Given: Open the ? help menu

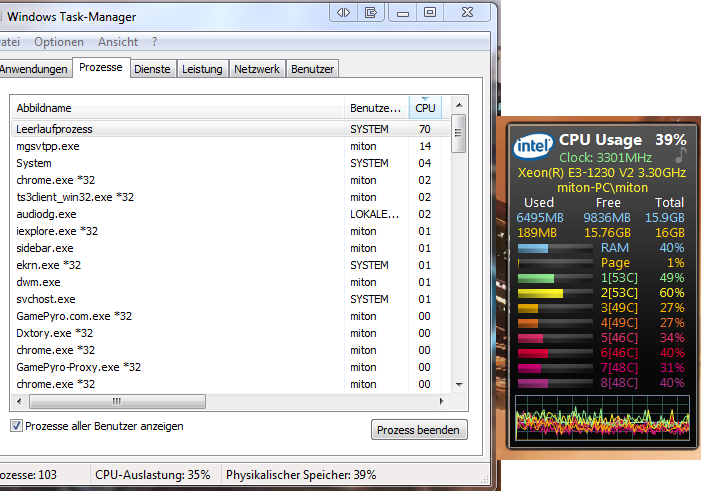Looking at the screenshot, I should pyautogui.click(x=154, y=42).
